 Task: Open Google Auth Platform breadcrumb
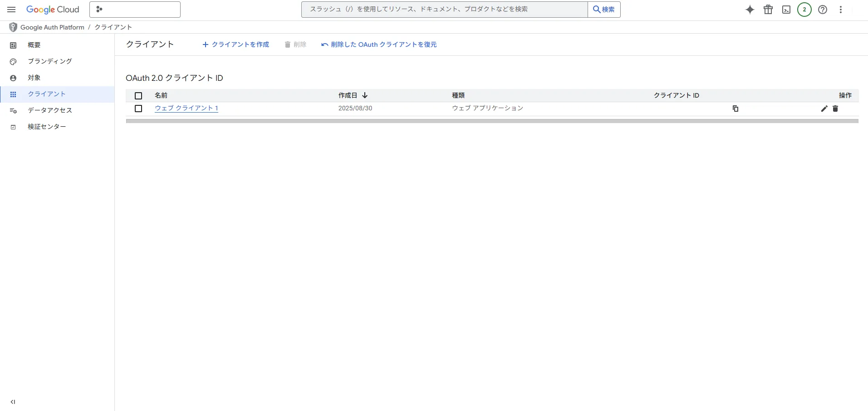point(53,27)
